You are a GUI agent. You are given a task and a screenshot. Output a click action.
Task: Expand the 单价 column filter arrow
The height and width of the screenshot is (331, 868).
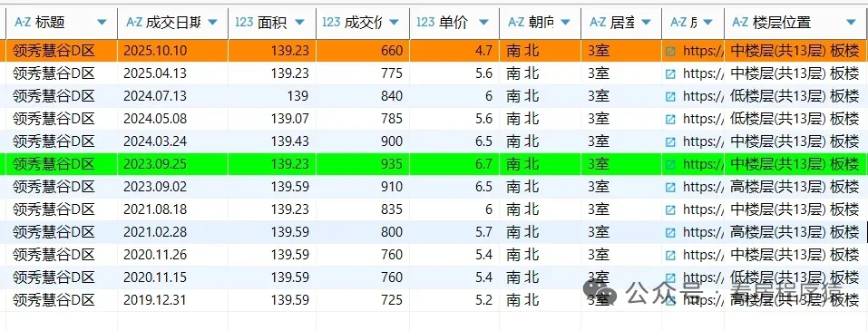pos(483,23)
